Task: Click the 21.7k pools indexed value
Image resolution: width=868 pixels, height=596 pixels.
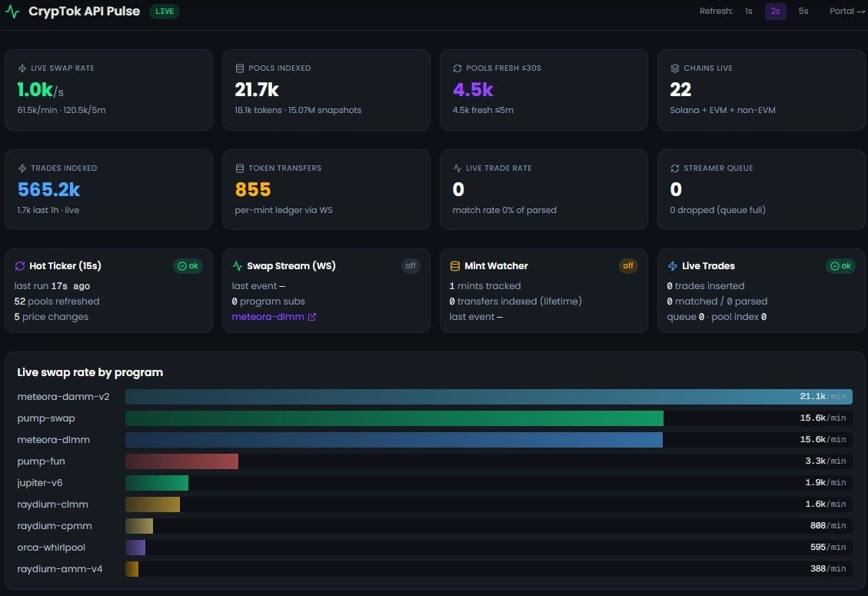Action: pos(257,90)
